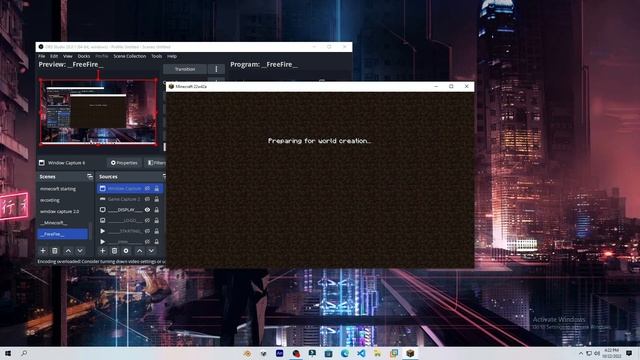Open Windows taskbar search
Screen dimensions: 640x360
click(x=24, y=353)
